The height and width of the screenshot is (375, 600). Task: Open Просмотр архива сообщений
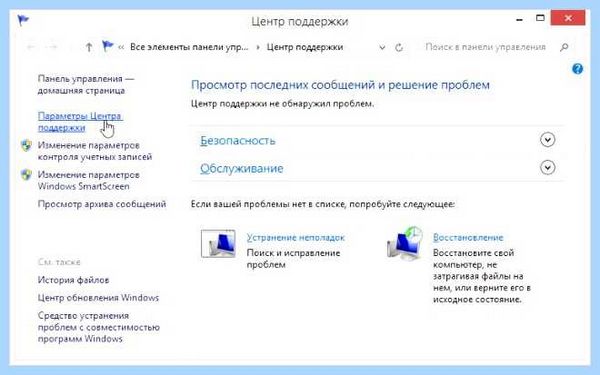102,204
